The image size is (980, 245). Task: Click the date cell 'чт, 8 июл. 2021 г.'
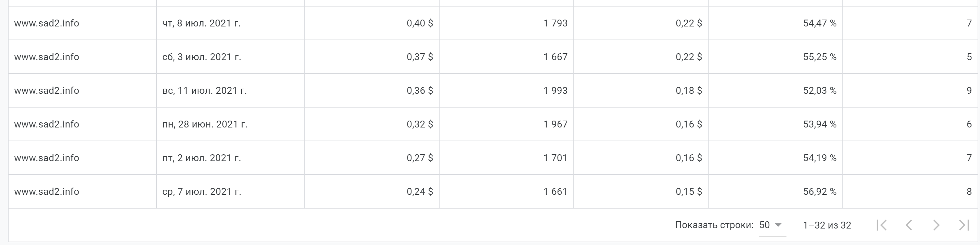(202, 23)
